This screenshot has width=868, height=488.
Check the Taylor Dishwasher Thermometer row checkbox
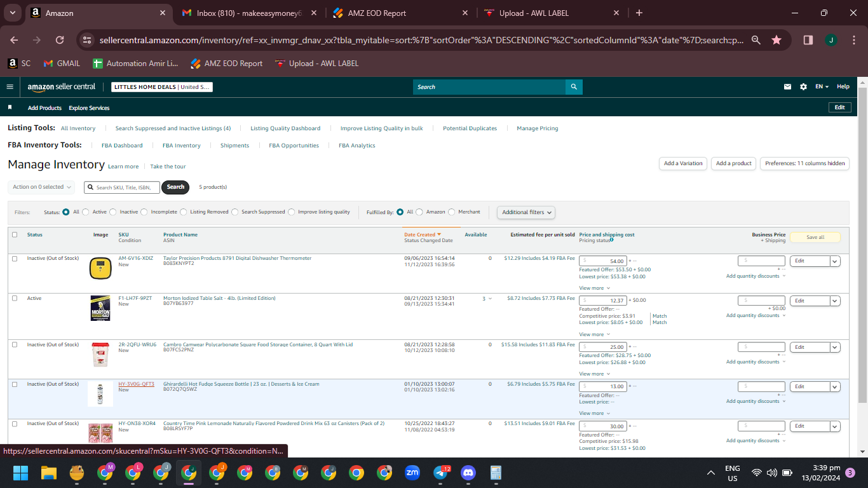(x=15, y=258)
